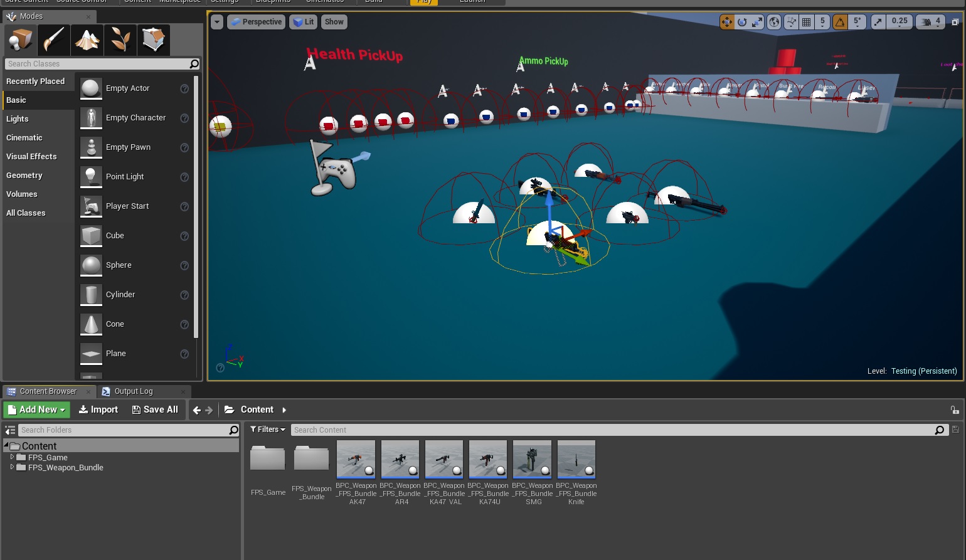Switch to the Output Log tab
This screenshot has width=966, height=560.
133,391
